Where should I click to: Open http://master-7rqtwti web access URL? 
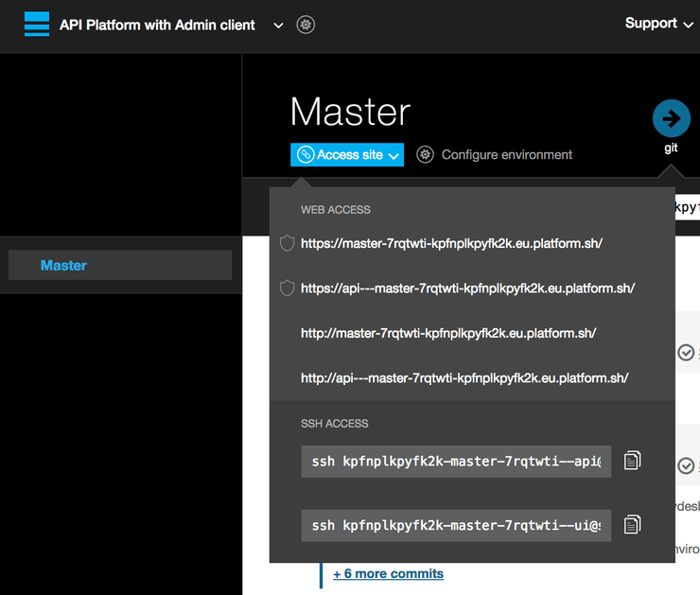click(x=448, y=333)
